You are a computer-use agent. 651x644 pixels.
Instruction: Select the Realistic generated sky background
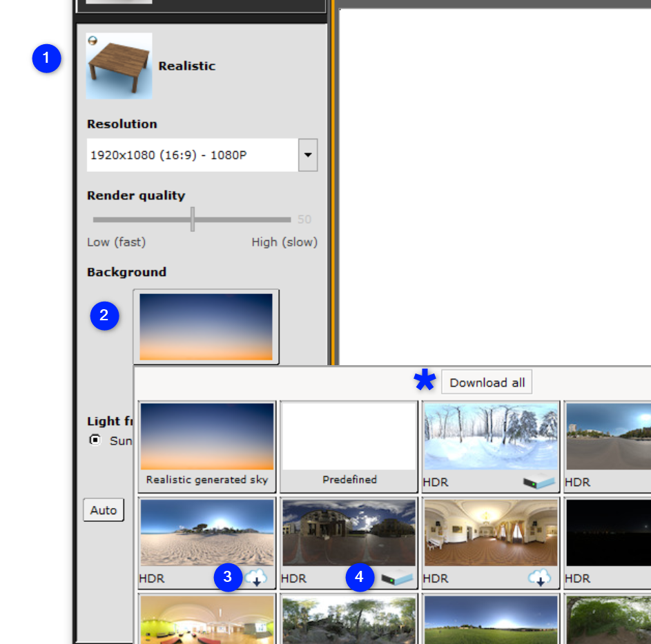click(x=207, y=447)
